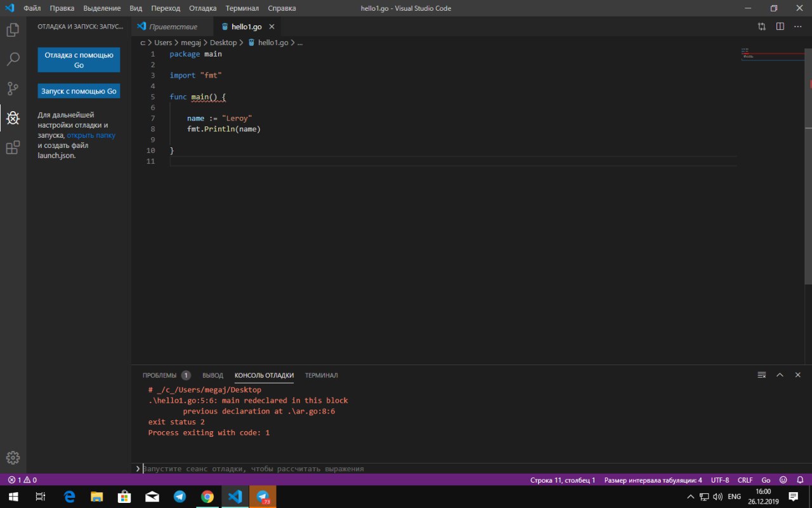Open the Mail app from taskbar
Screen dimensions: 812x508
pyautogui.click(x=152, y=497)
